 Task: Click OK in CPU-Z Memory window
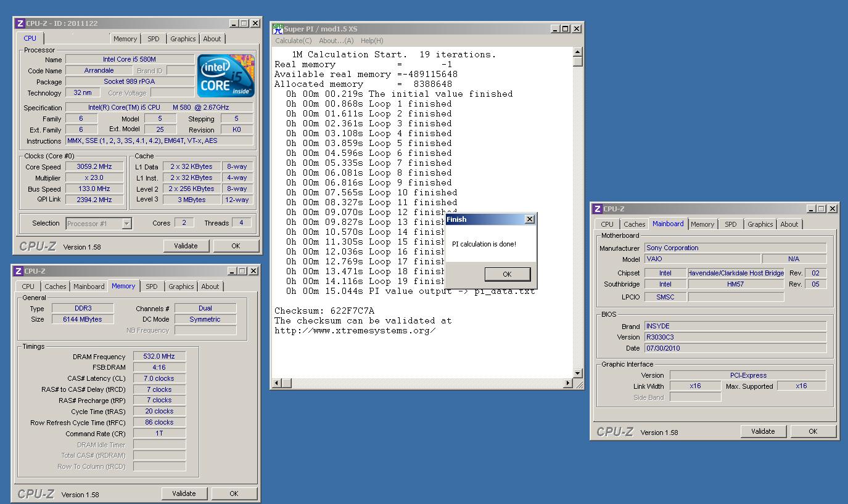[234, 494]
